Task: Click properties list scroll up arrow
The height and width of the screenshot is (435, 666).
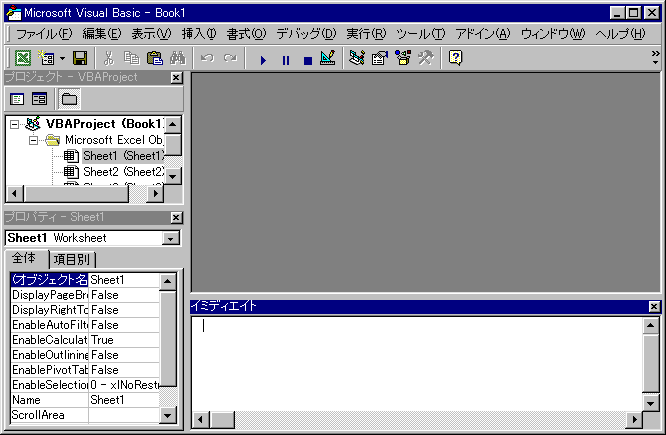Action: (x=168, y=281)
